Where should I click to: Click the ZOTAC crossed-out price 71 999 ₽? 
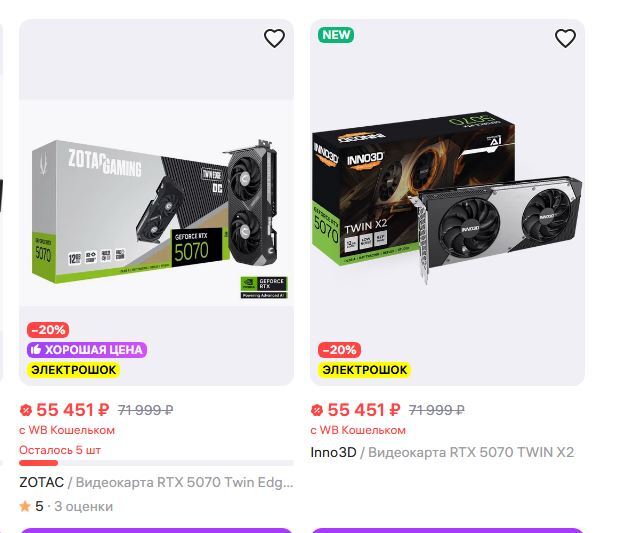point(146,410)
